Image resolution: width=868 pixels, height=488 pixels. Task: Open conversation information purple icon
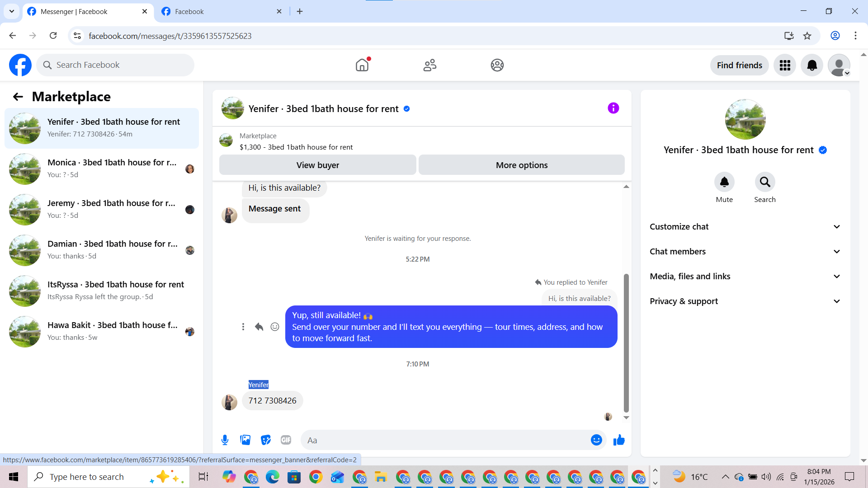coord(613,108)
